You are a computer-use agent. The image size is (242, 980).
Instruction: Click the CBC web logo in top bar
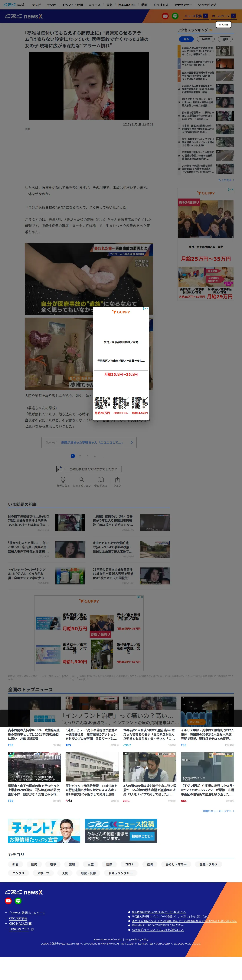[14, 5]
